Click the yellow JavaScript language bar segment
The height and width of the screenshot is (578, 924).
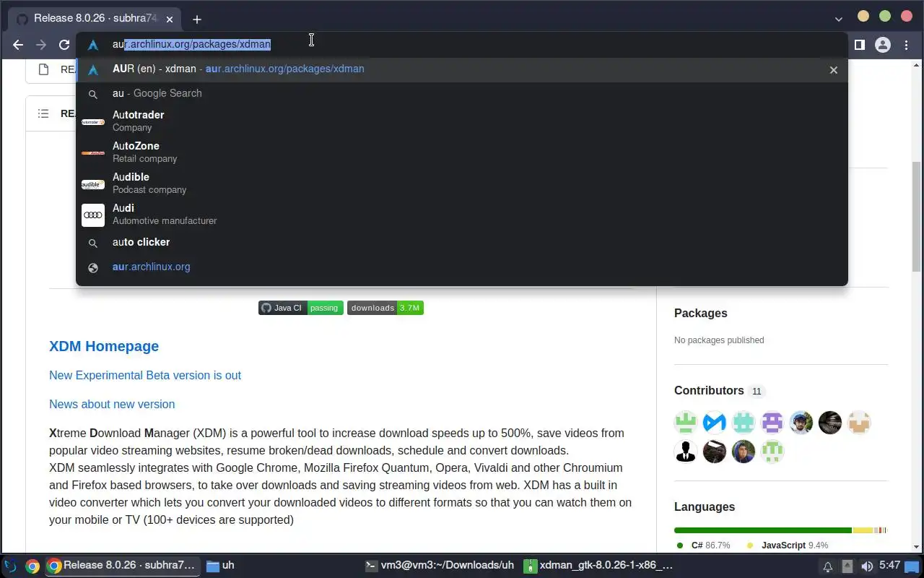click(863, 530)
